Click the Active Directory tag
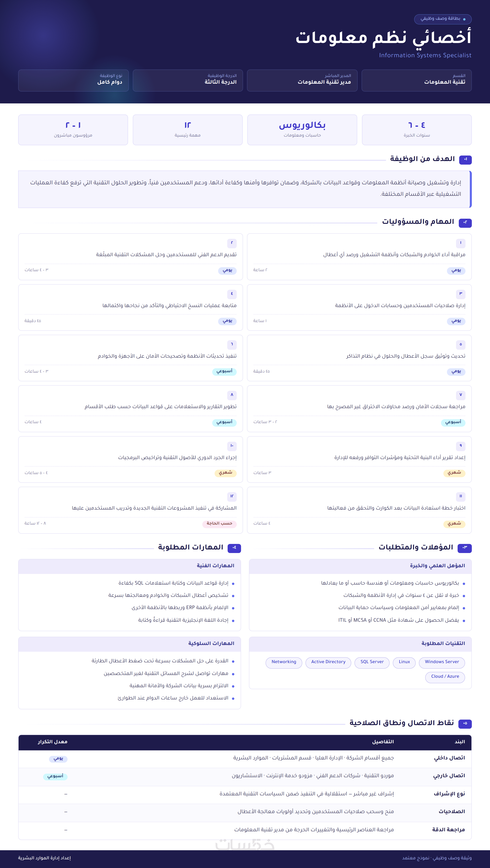490x868 pixels. pyautogui.click(x=328, y=662)
